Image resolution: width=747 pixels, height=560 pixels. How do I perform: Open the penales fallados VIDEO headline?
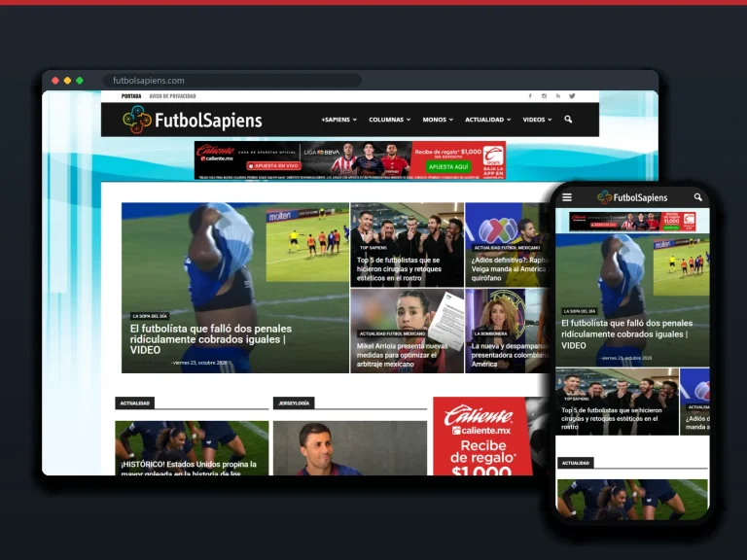click(x=211, y=339)
